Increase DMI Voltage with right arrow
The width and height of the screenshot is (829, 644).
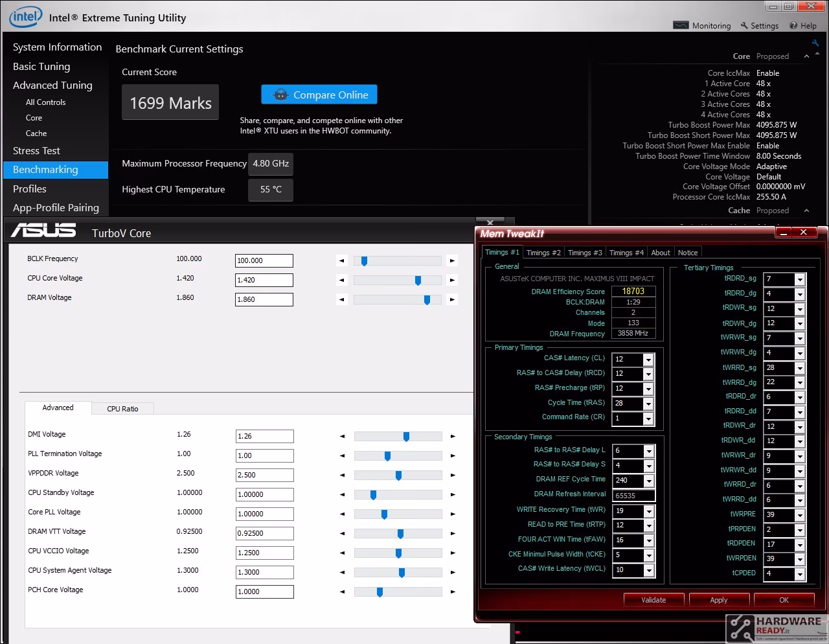tap(453, 437)
